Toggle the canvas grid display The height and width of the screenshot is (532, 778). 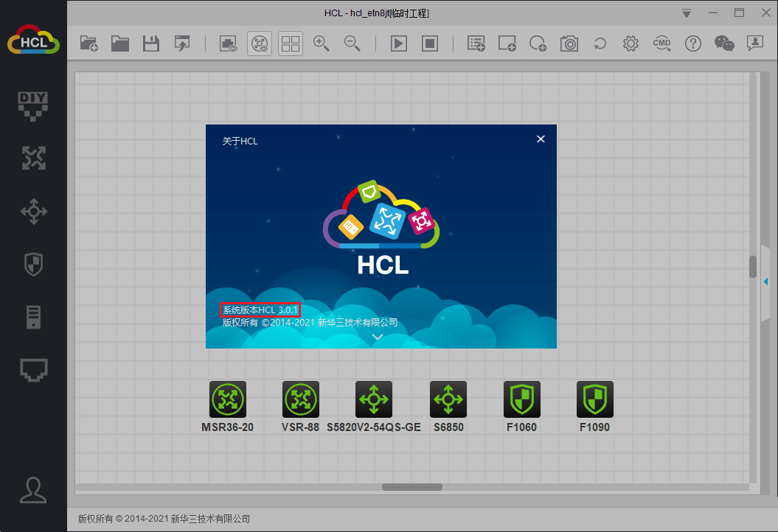pyautogui.click(x=291, y=43)
